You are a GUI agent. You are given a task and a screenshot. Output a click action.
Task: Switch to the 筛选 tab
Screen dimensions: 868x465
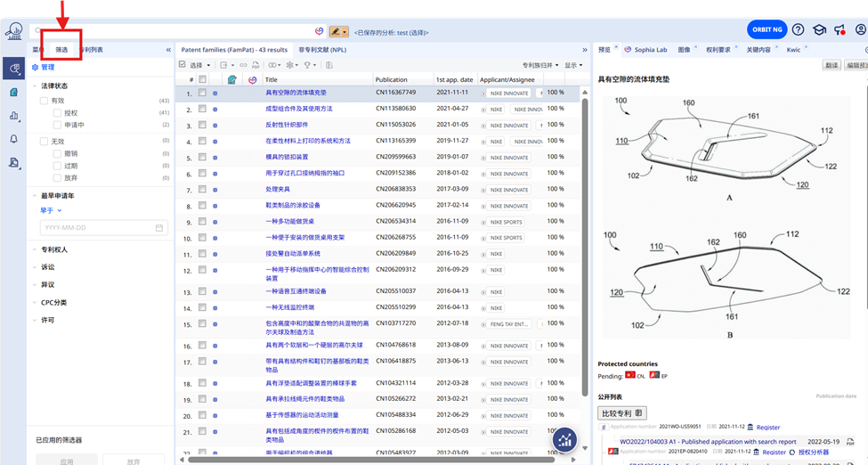(61, 50)
